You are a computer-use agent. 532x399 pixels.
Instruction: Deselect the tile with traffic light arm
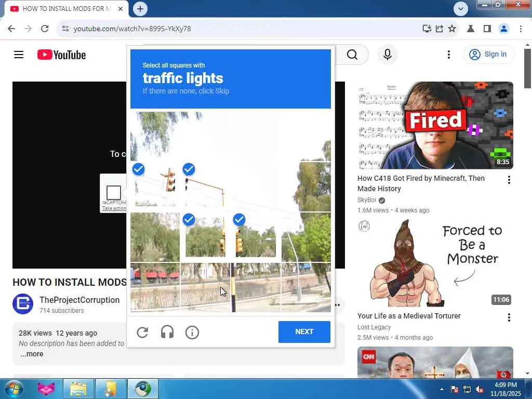tap(205, 187)
